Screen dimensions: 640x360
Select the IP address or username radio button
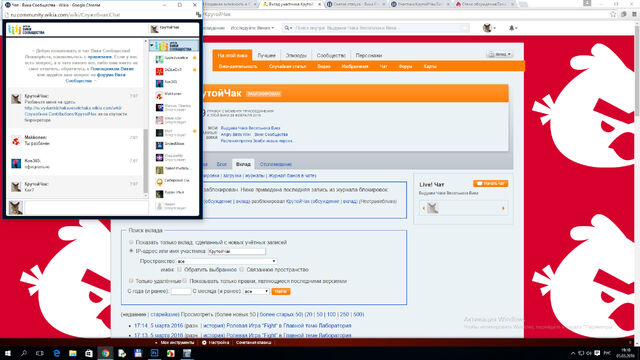point(131,251)
